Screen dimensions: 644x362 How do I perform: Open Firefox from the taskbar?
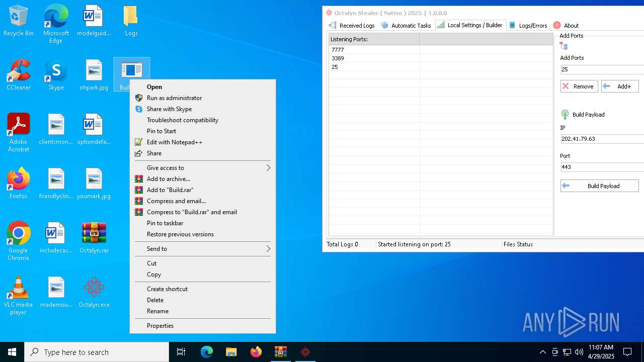click(256, 352)
